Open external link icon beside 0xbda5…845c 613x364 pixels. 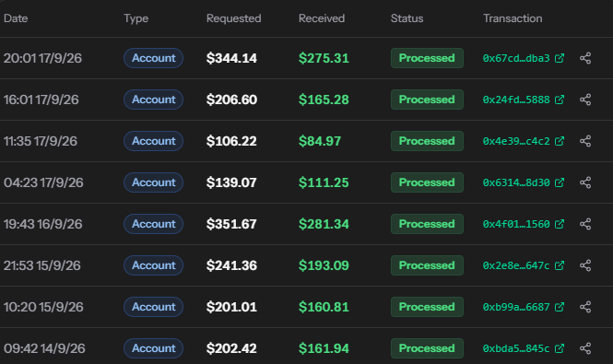pos(560,348)
